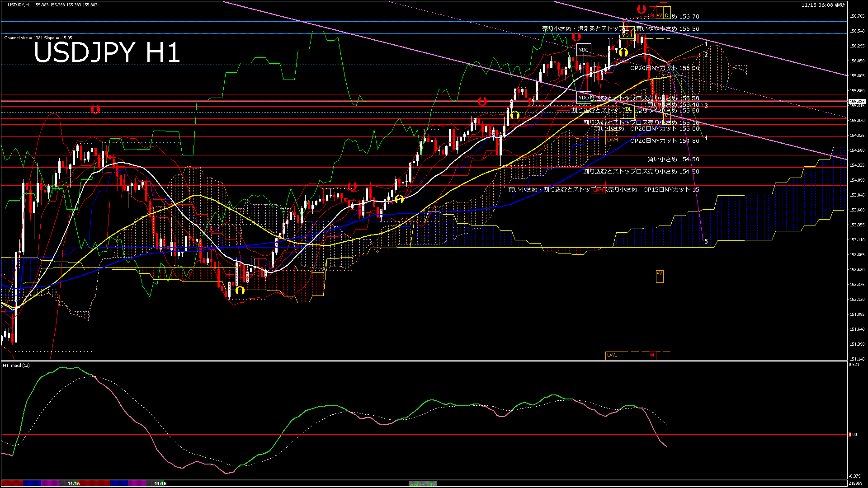Click the '買い小さめ、OP20日NYカット 155.00' label
The width and height of the screenshot is (868, 488).
pos(647,129)
